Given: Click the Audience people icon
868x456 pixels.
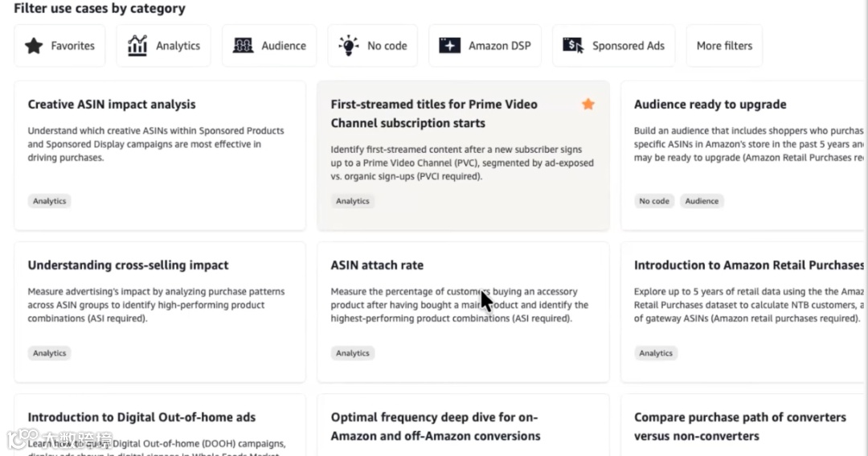Looking at the screenshot, I should (x=243, y=46).
